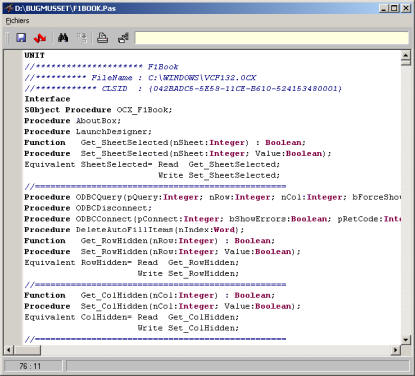Click the greyed-out Find Next icon
415x376 pixels.
tap(82, 38)
